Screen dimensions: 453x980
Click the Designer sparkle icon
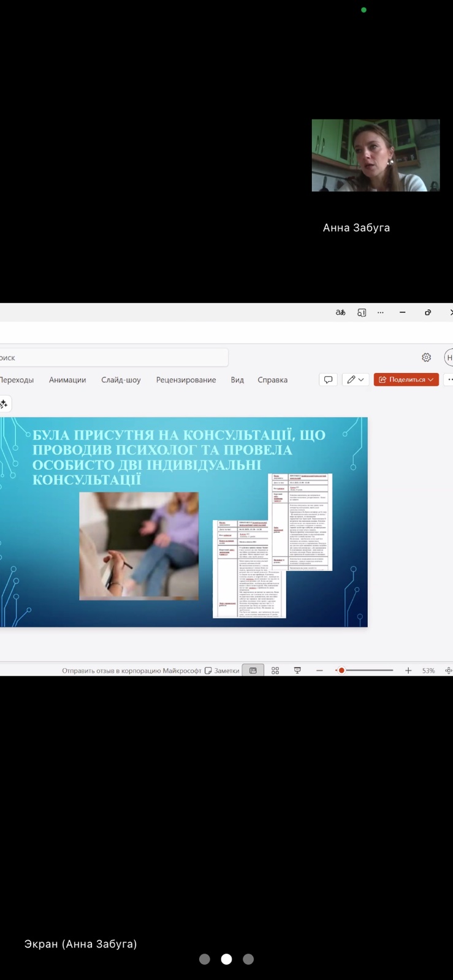pos(4,404)
